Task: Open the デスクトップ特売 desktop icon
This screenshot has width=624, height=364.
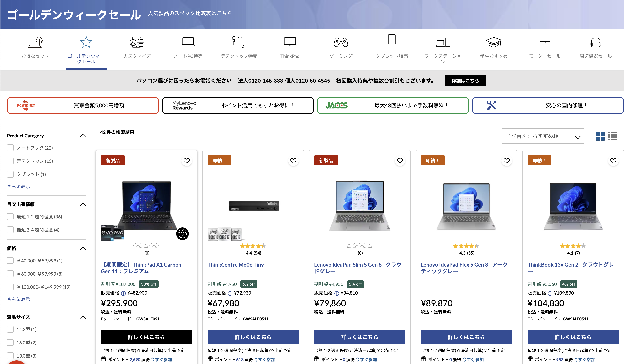Action: coord(239,42)
